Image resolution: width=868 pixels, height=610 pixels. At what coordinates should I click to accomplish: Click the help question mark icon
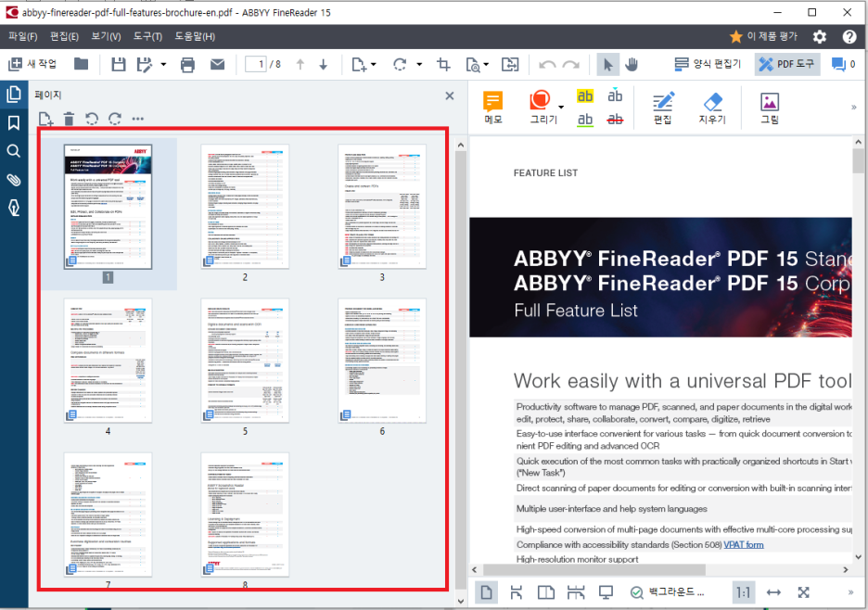(x=849, y=36)
